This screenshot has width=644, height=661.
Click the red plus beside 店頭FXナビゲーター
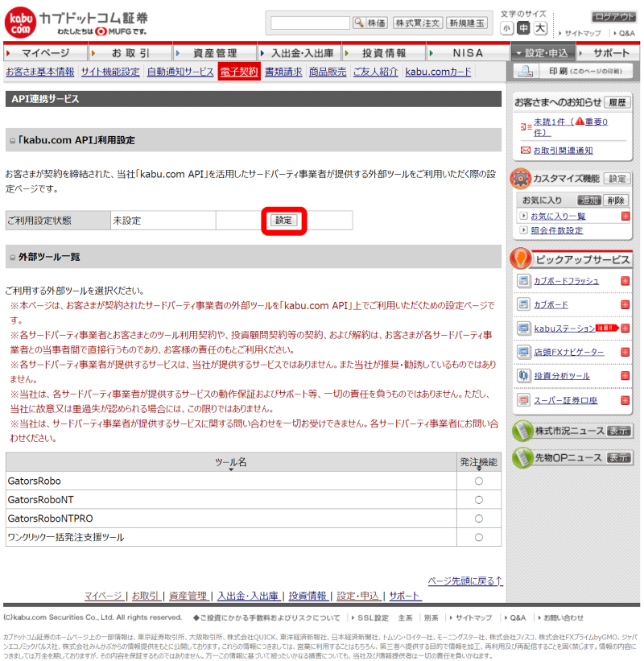coord(625,352)
